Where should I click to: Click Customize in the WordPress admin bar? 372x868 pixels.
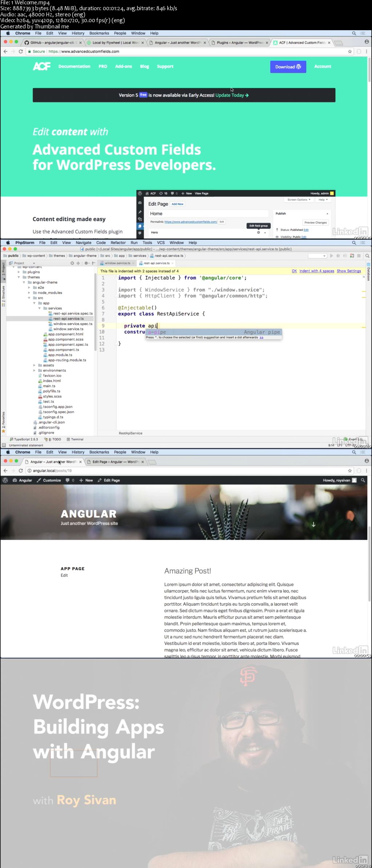tap(49, 480)
